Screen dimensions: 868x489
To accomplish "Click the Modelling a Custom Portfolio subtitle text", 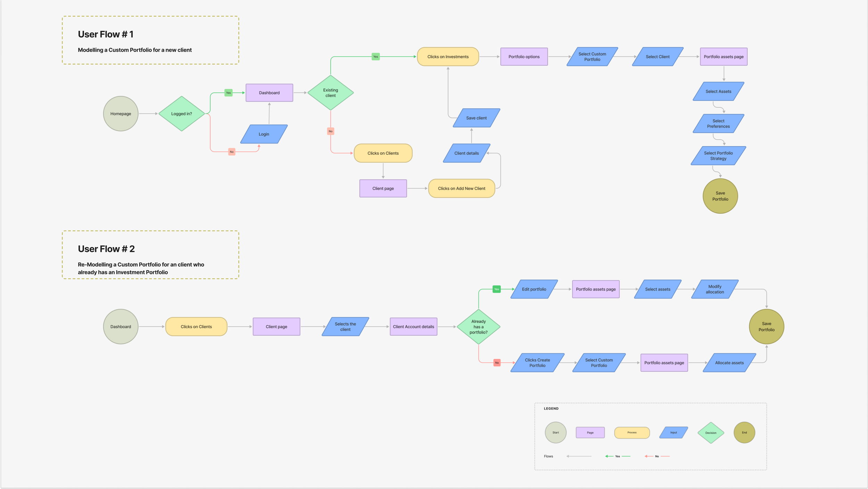I will [135, 50].
